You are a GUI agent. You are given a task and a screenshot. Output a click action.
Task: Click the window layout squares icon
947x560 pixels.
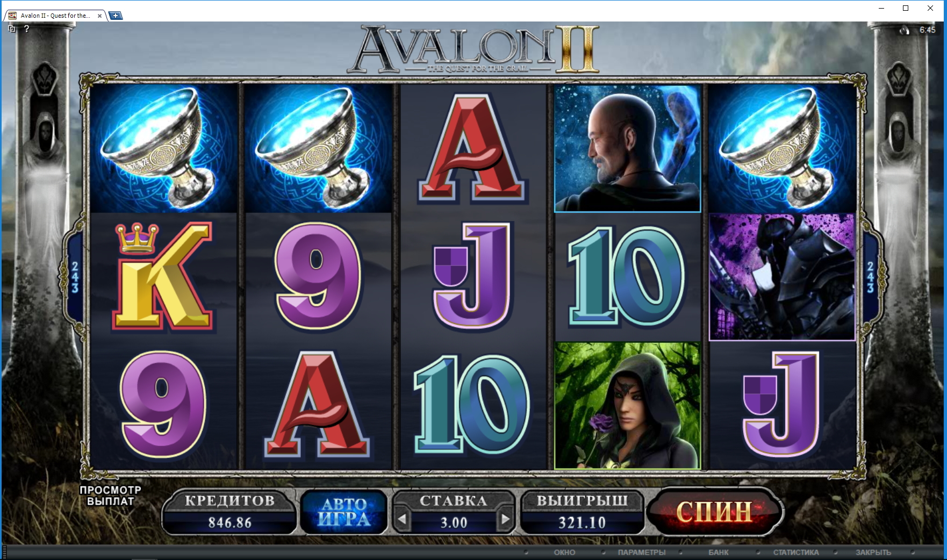(x=12, y=28)
